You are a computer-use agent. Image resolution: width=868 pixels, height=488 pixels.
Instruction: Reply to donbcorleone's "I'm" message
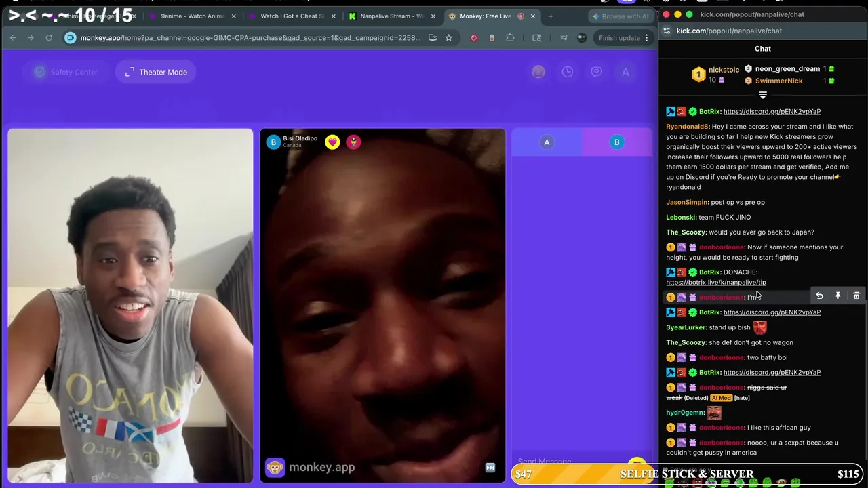tap(819, 296)
